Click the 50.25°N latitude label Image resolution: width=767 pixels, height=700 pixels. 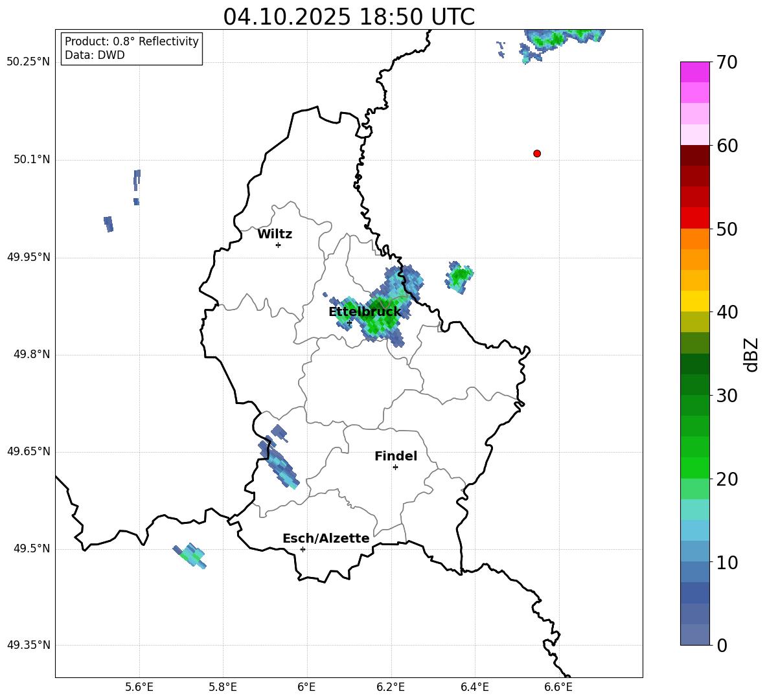coord(29,62)
